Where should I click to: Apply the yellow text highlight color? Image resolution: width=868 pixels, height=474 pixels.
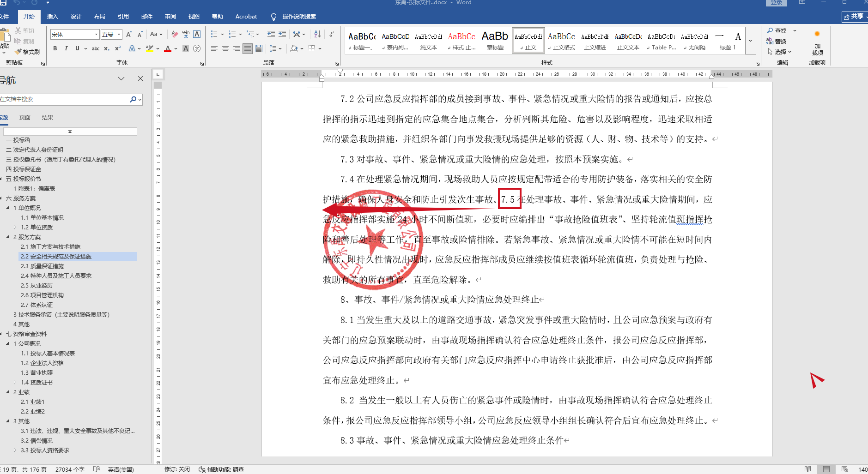(149, 48)
